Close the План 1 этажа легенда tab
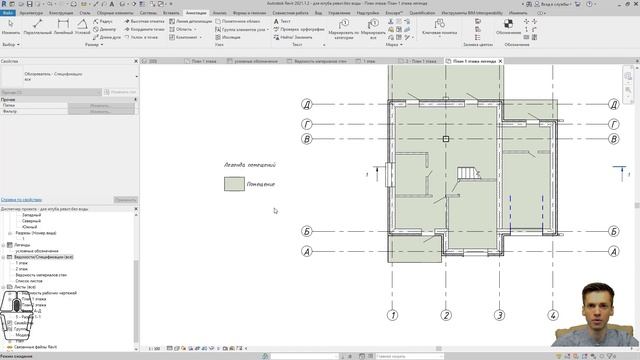Viewport: 640px width, 360px height. 500,61
